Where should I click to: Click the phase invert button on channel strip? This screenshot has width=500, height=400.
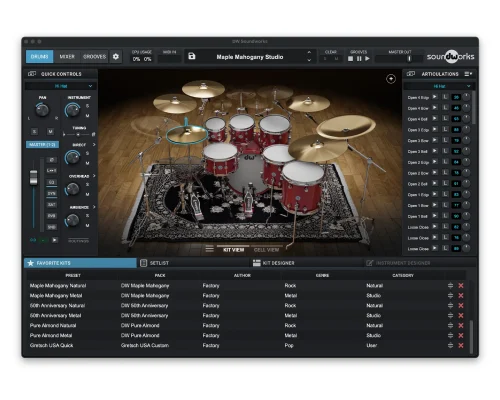tap(51, 160)
